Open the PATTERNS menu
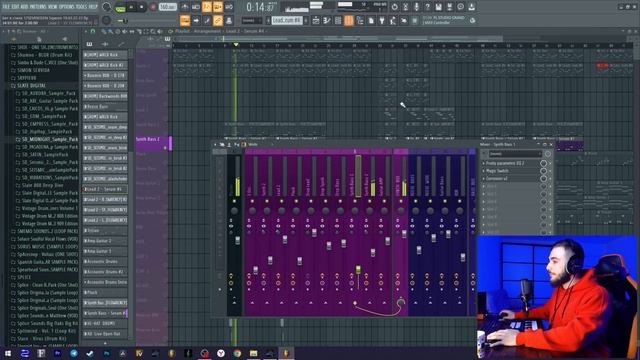 point(39,7)
